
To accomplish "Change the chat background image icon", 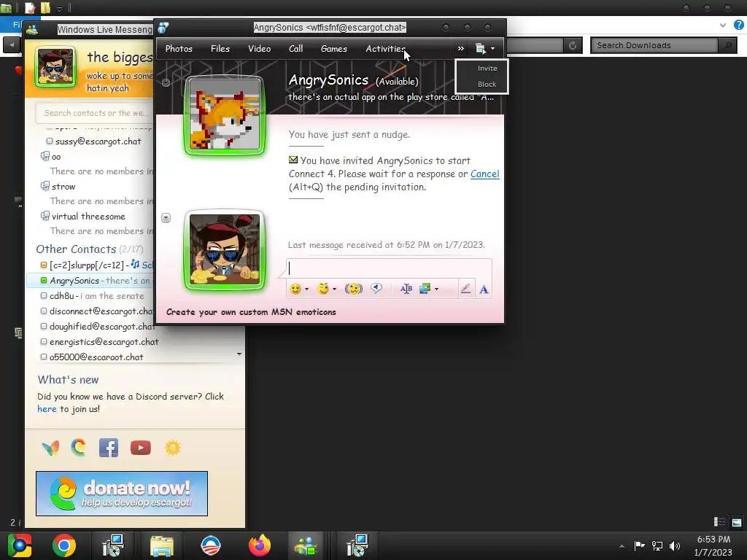I will 425,289.
